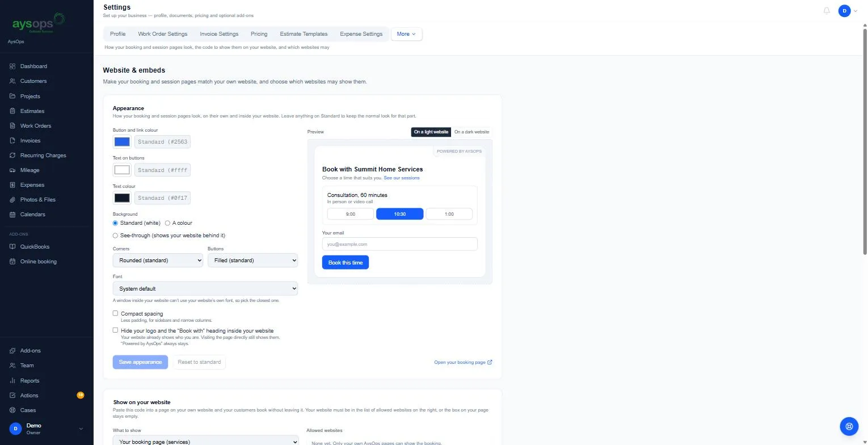Screen dimensions: 868x445
Task: Open the Estimate Templates tab
Action: point(304,34)
